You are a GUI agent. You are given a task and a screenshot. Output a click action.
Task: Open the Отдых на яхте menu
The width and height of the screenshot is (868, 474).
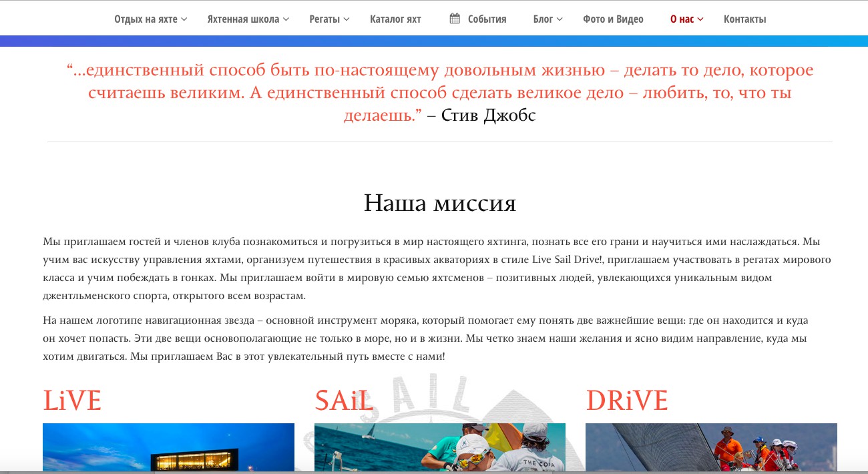click(146, 19)
